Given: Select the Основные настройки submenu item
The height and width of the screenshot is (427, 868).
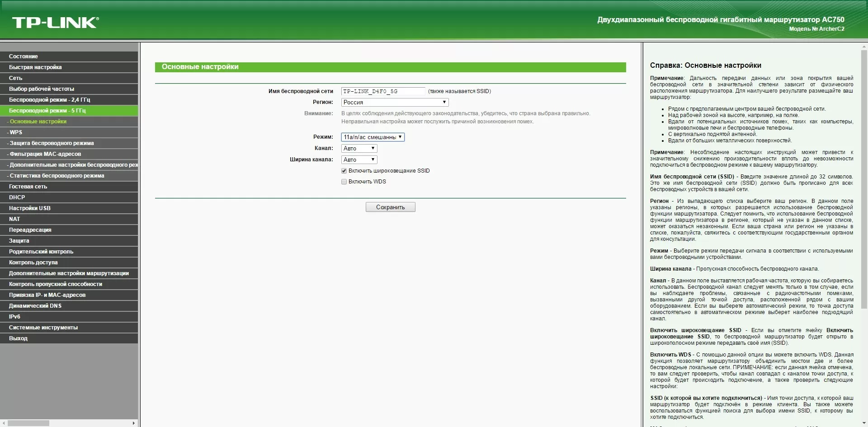Looking at the screenshot, I should tap(69, 122).
